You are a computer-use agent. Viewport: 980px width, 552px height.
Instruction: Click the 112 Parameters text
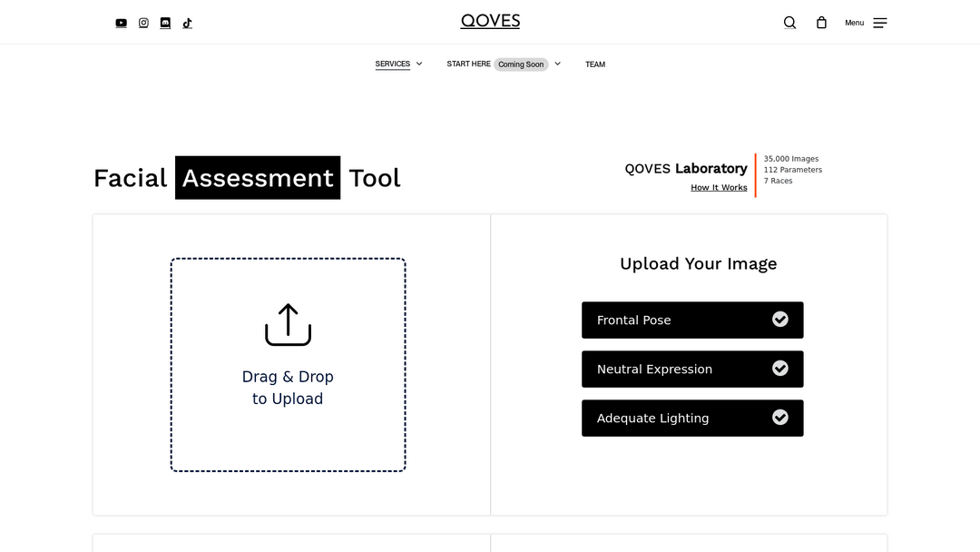(x=792, y=170)
